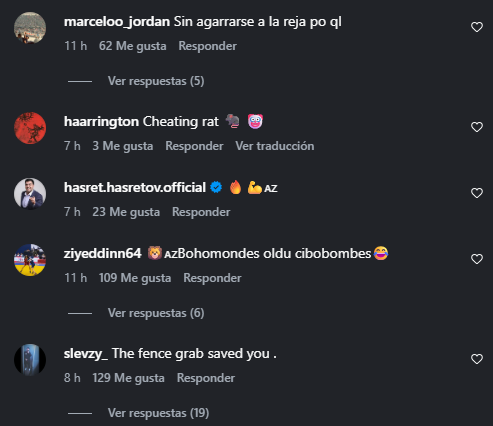The image size is (493, 426).
Task: Click Responder under Cheating rat comment
Action: [x=194, y=146]
